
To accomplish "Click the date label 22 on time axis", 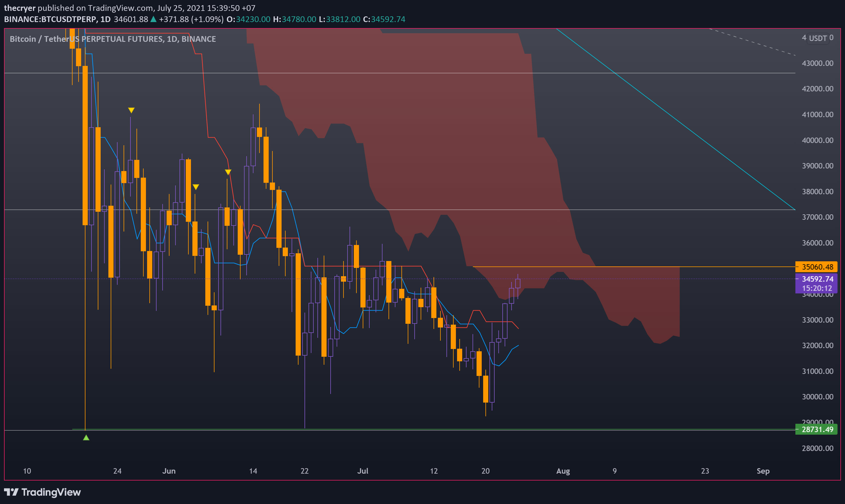I will pos(305,471).
